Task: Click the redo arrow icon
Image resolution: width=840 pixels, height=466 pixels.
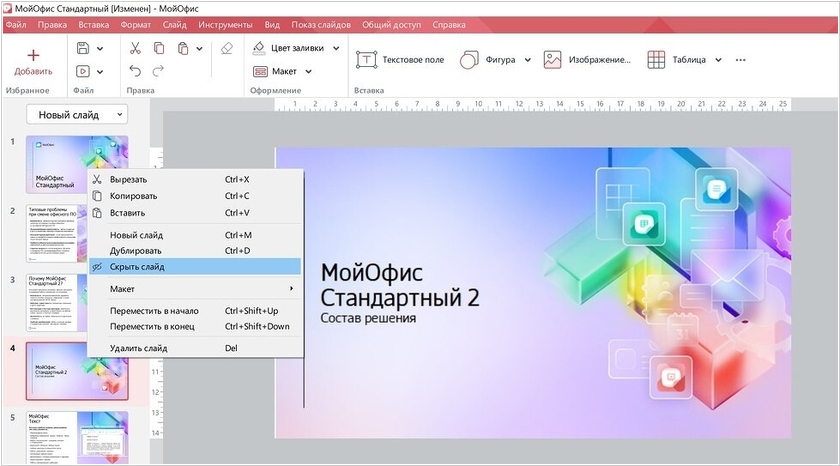Action: (x=158, y=71)
